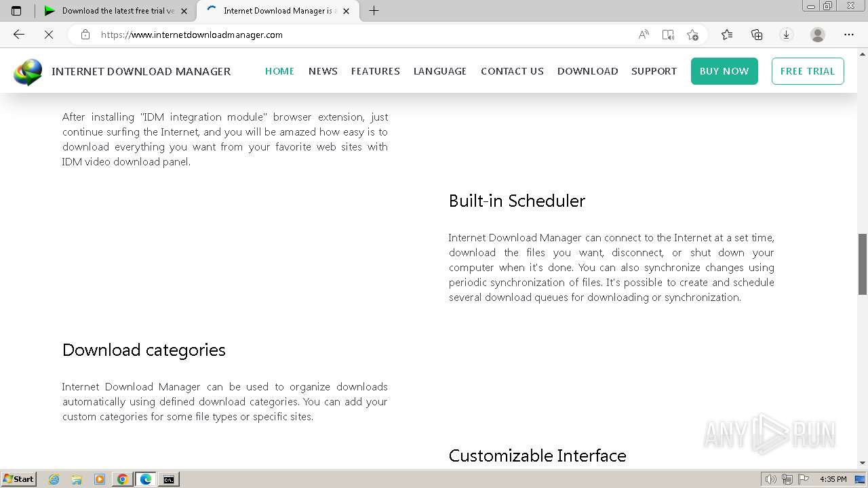This screenshot has width=868, height=488.
Task: Open the LANGUAGE menu item
Action: (x=440, y=71)
